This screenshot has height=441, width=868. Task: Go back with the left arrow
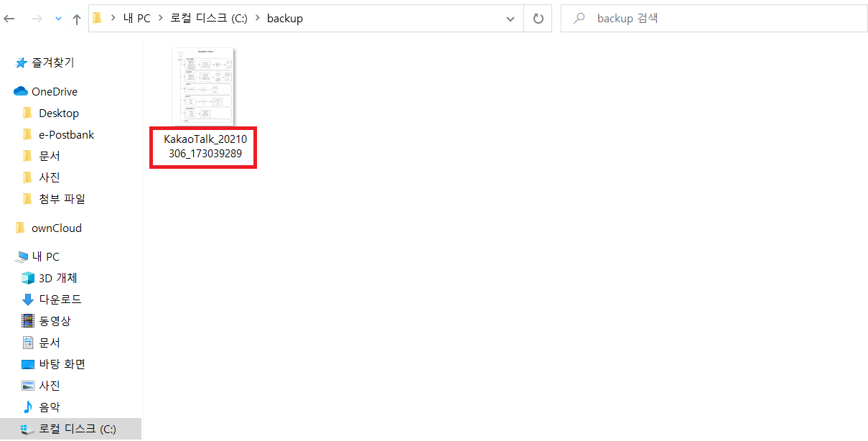click(9, 19)
